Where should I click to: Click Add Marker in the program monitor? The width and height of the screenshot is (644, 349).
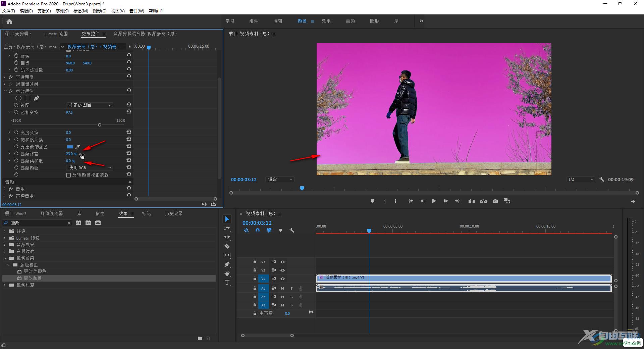point(372,201)
